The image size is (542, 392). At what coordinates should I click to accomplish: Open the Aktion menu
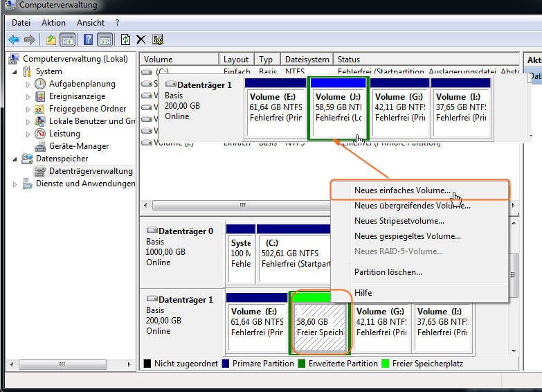coord(53,23)
